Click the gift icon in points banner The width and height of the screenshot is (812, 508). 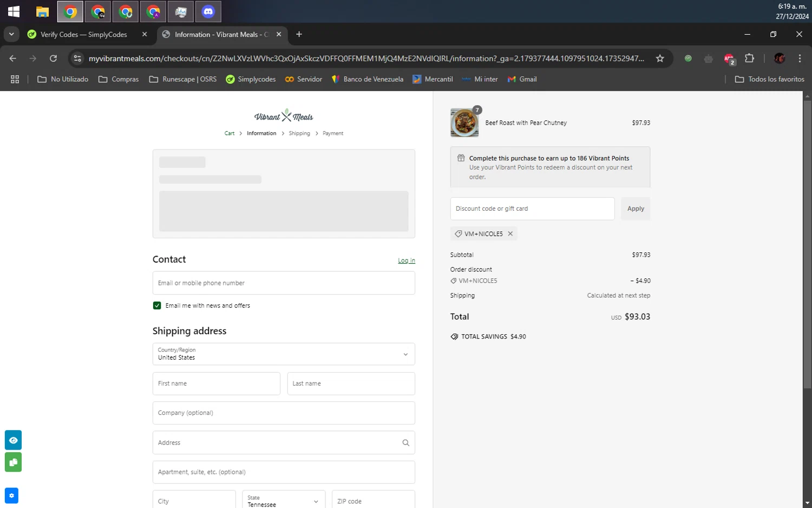pyautogui.click(x=461, y=158)
